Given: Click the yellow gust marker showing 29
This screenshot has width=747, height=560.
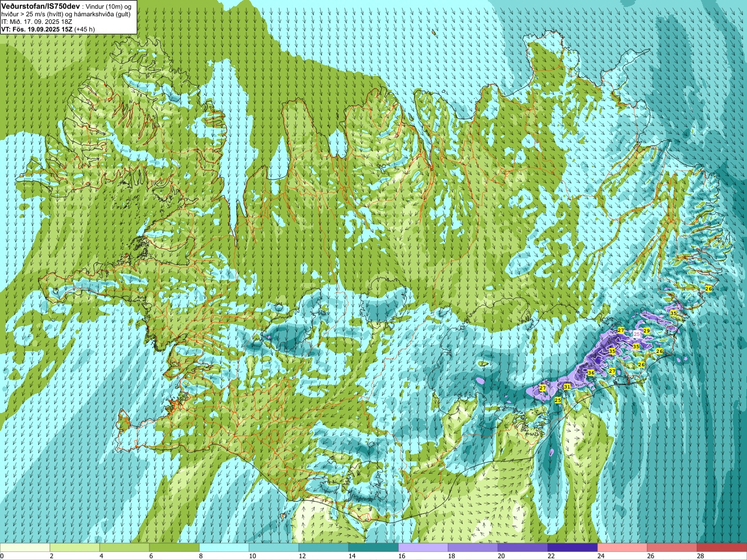Looking at the screenshot, I should pos(647,331).
